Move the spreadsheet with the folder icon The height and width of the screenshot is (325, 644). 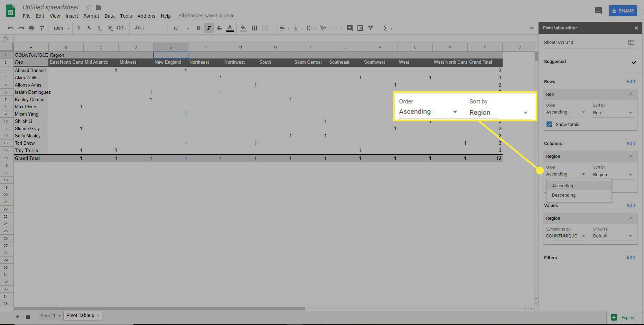pyautogui.click(x=99, y=7)
